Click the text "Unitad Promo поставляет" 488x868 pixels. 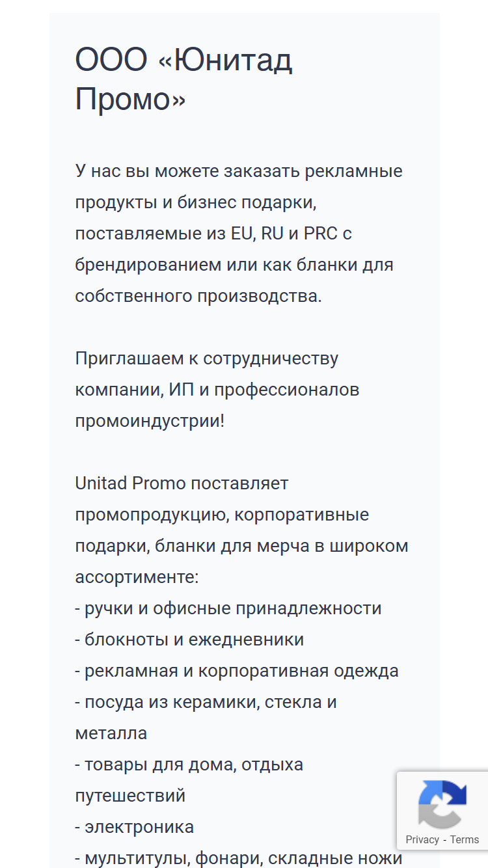click(182, 483)
